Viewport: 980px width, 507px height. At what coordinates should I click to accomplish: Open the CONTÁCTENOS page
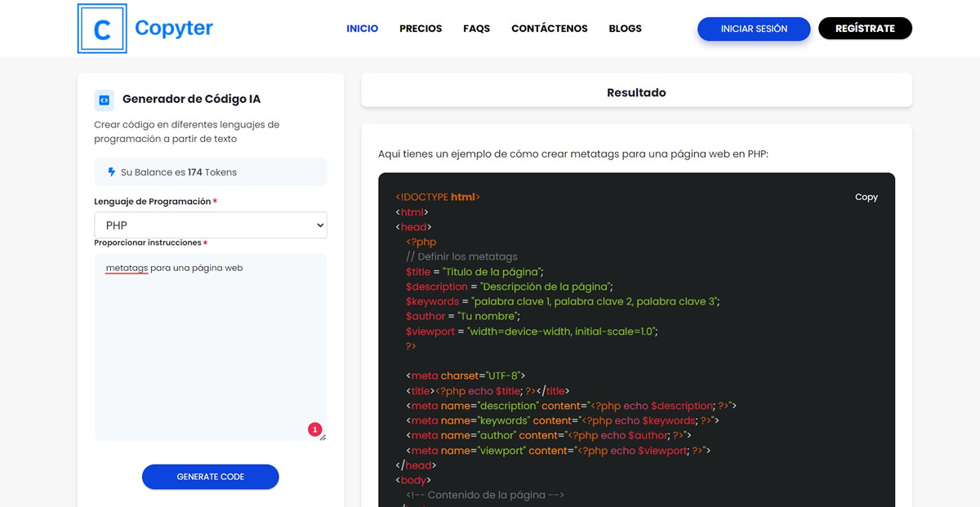(x=549, y=29)
